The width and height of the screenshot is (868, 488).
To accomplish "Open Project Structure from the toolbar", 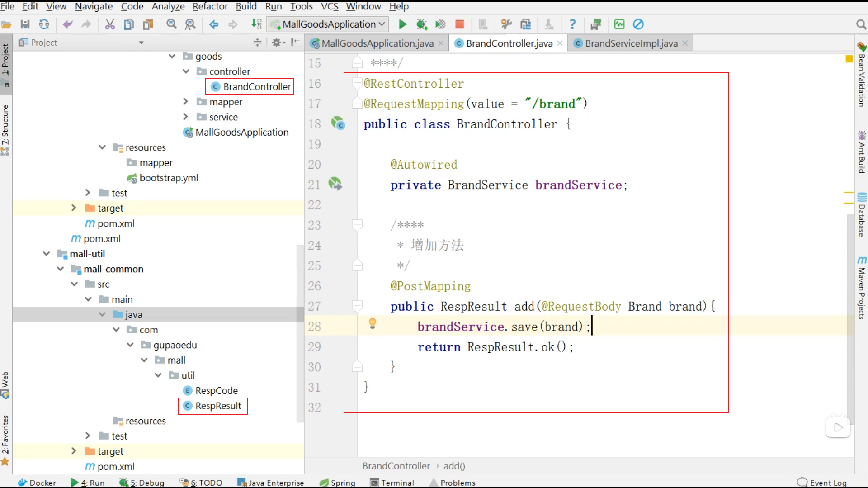I will click(x=525, y=24).
